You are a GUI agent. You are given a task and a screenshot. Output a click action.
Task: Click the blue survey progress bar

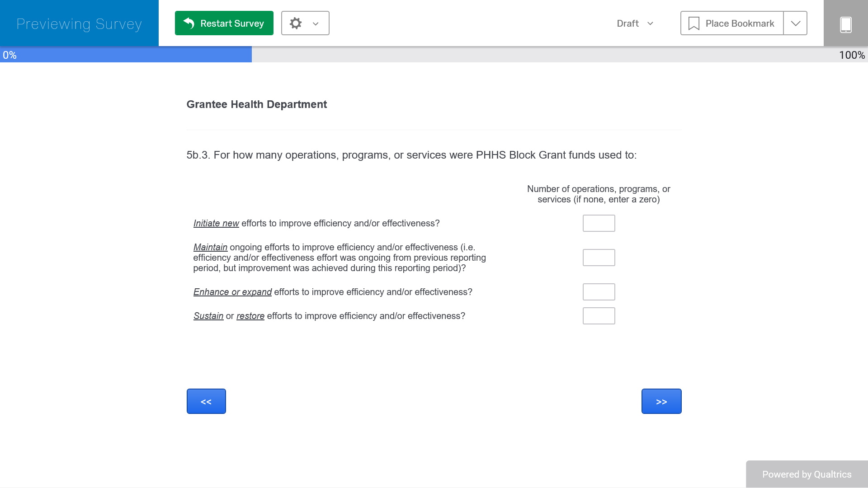click(127, 55)
